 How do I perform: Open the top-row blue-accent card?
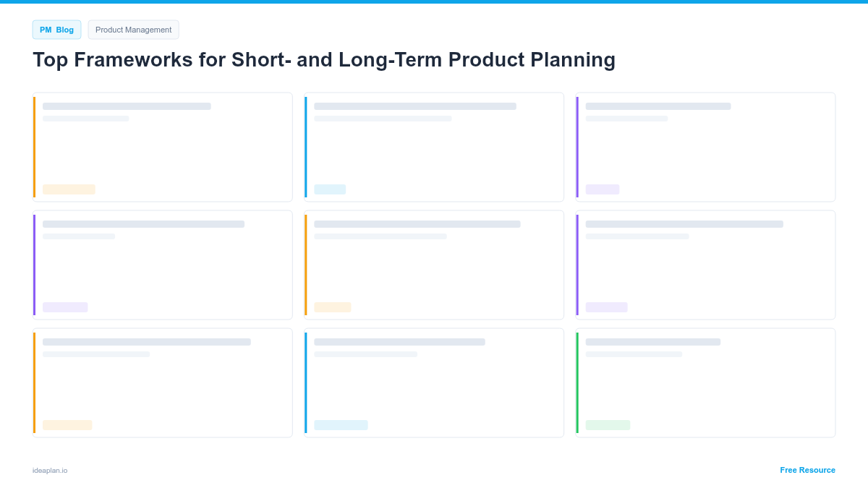(434, 147)
